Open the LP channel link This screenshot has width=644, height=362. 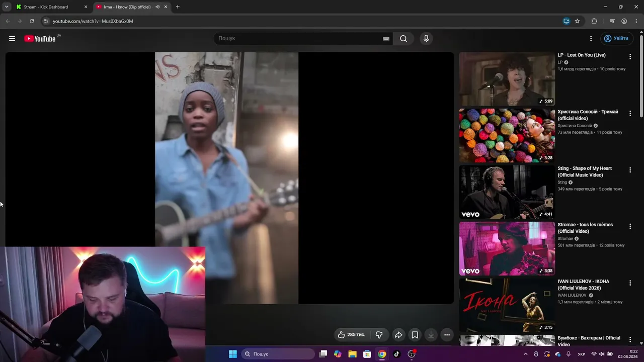point(560,62)
